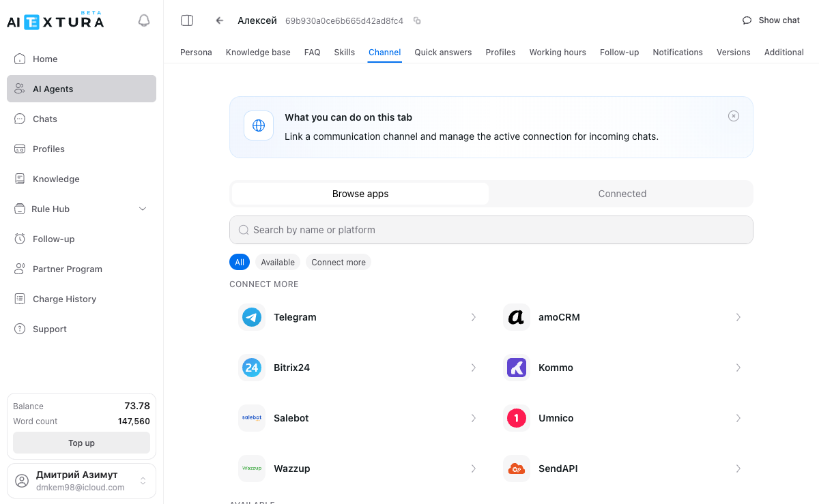Open the Knowledge base tab

tap(258, 53)
